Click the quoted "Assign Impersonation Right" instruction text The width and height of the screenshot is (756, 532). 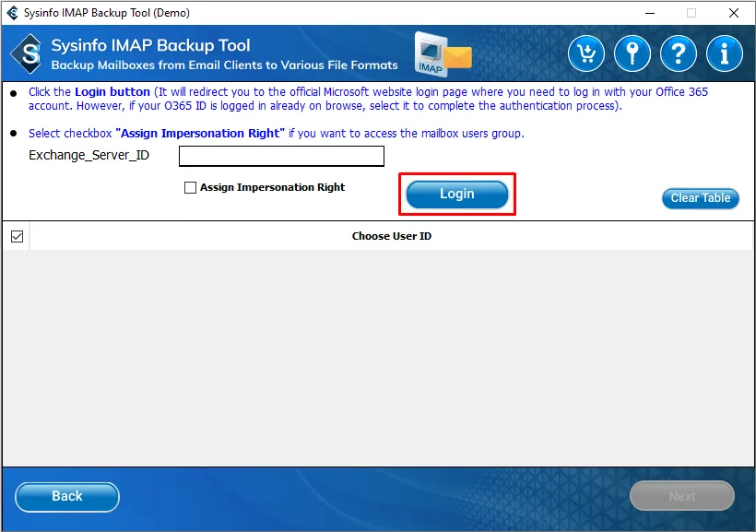(200, 134)
